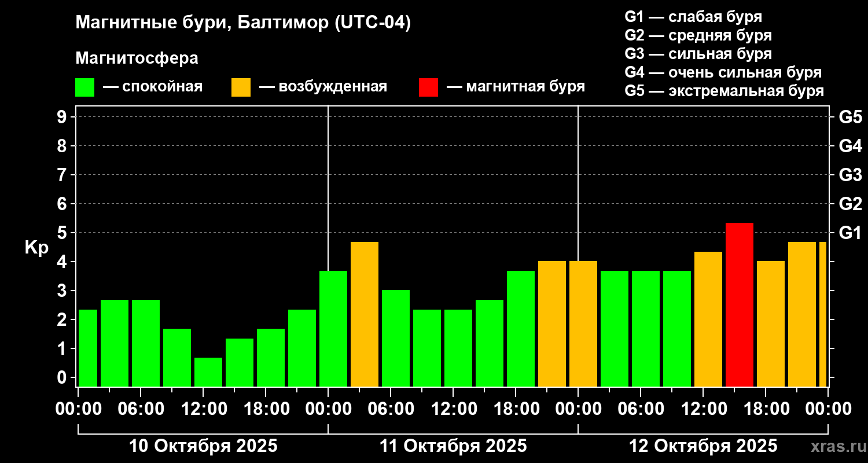Click the 'G5 — экстремальная буря' legend line
Screen dimensions: 868x463
724,91
